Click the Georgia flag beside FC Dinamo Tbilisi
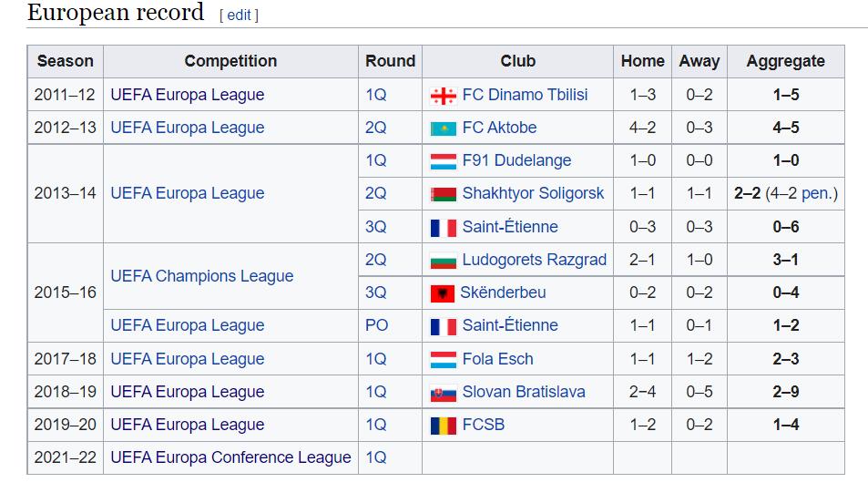Screen dimensions: 868x503 [x=444, y=96]
